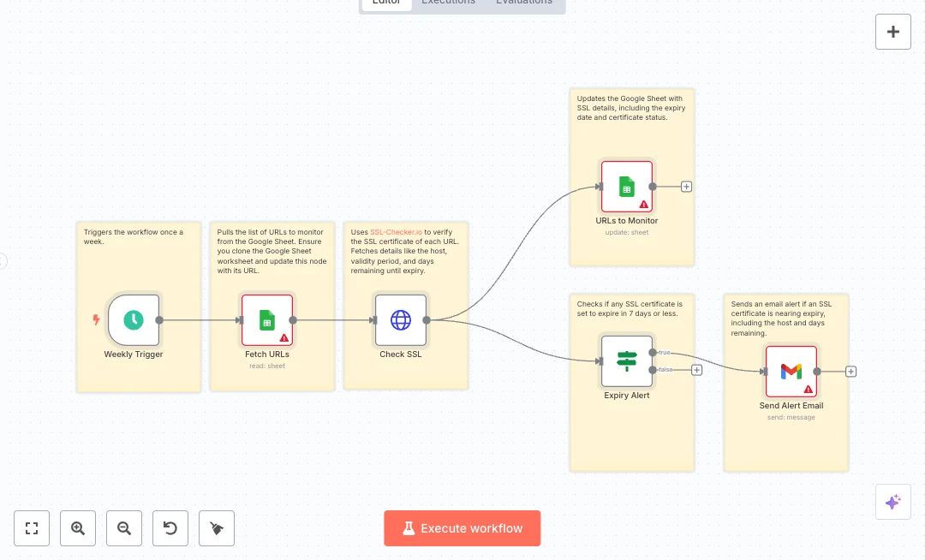This screenshot has width=925, height=560.
Task: Click the Check SSL globe node
Action: (401, 320)
